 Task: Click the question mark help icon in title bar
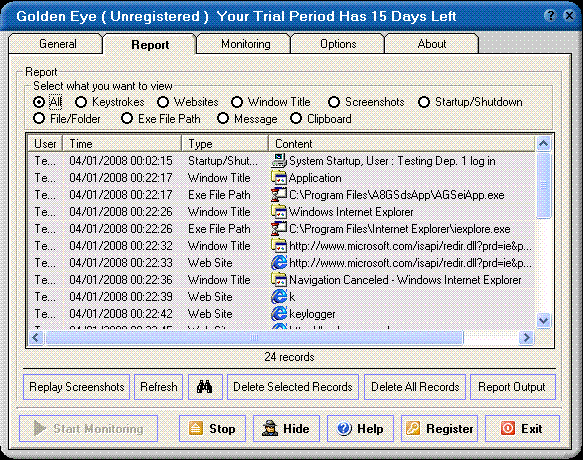(x=550, y=16)
